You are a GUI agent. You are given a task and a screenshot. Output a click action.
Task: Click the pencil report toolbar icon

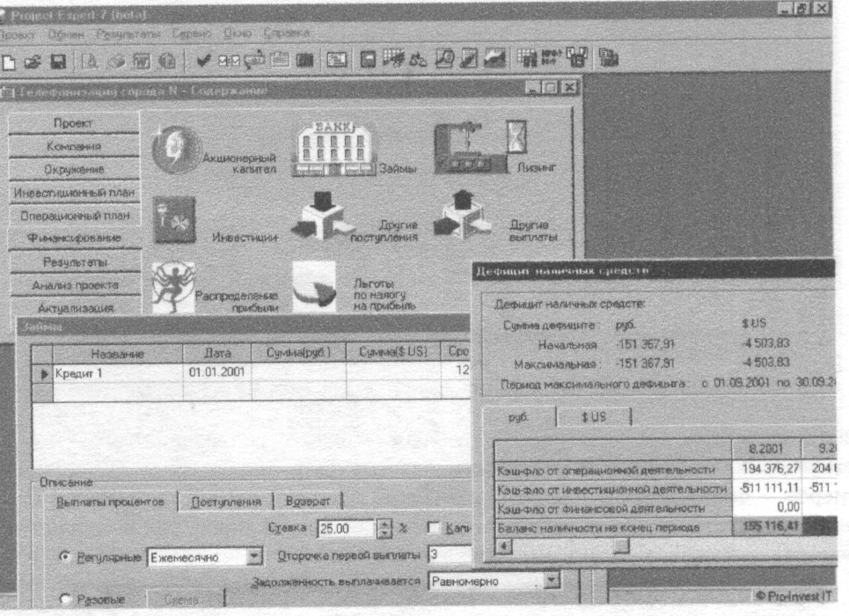click(x=469, y=58)
